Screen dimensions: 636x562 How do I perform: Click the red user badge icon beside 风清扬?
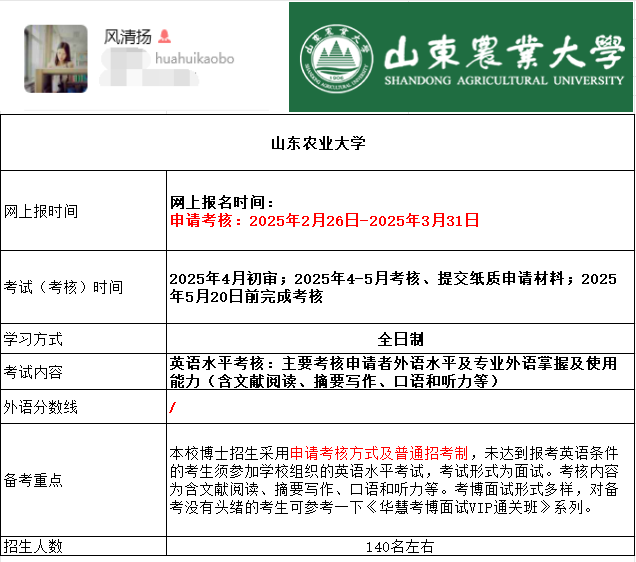click(x=164, y=36)
